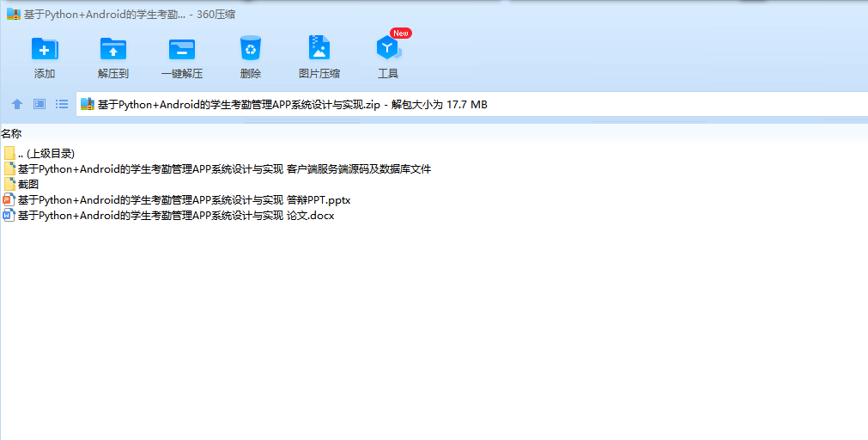The image size is (868, 440).
Task: Click the archive path address field
Action: [471, 104]
